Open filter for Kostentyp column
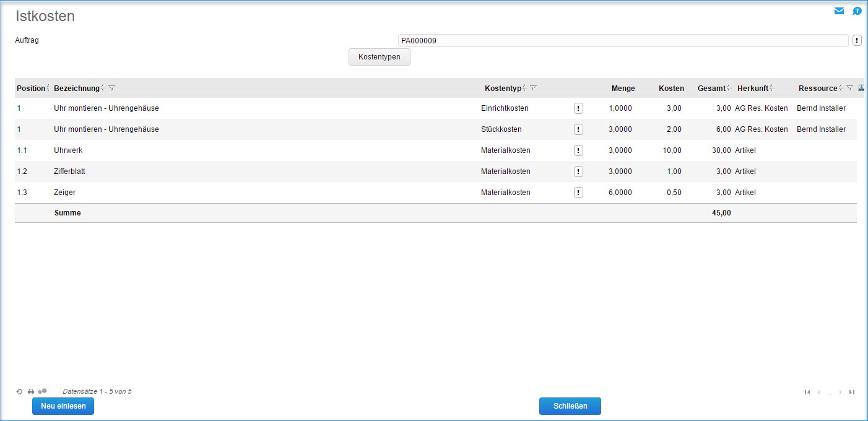This screenshot has width=868, height=421. pos(534,89)
